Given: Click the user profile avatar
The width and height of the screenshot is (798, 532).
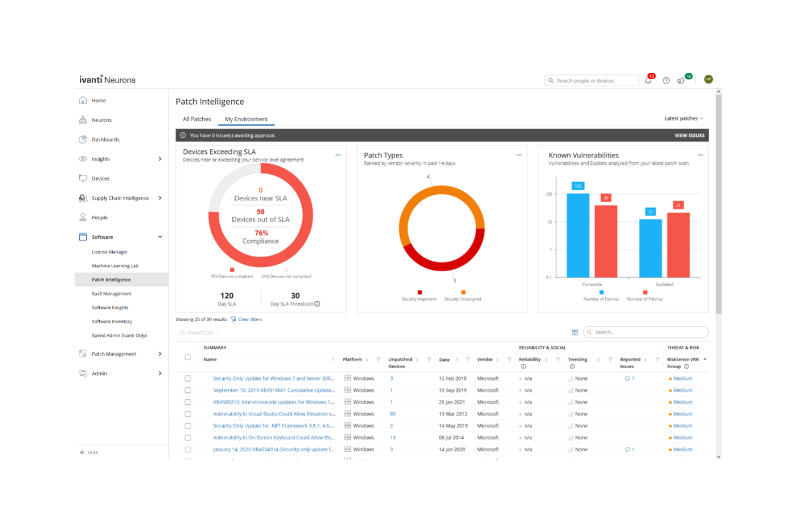Looking at the screenshot, I should point(708,79).
